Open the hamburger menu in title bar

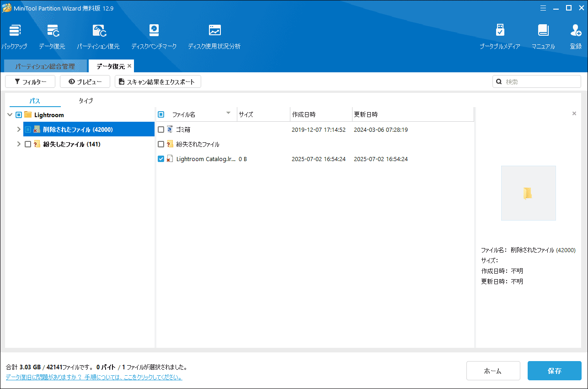543,8
